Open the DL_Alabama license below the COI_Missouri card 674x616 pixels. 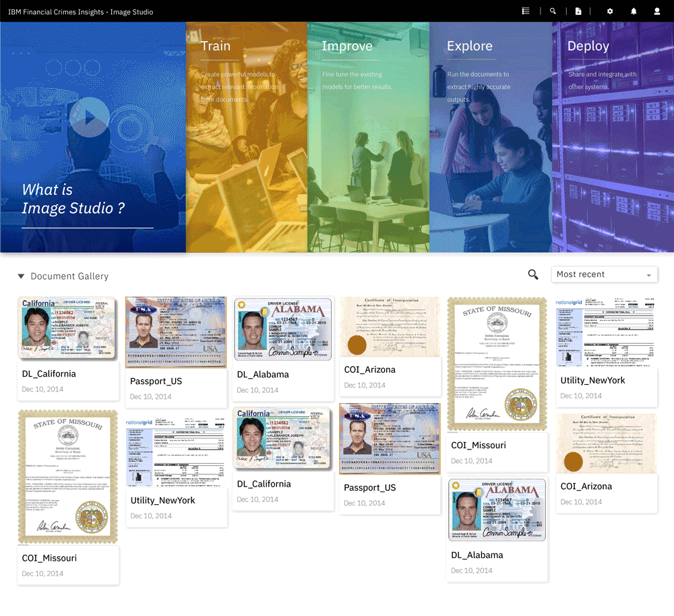coord(497,510)
